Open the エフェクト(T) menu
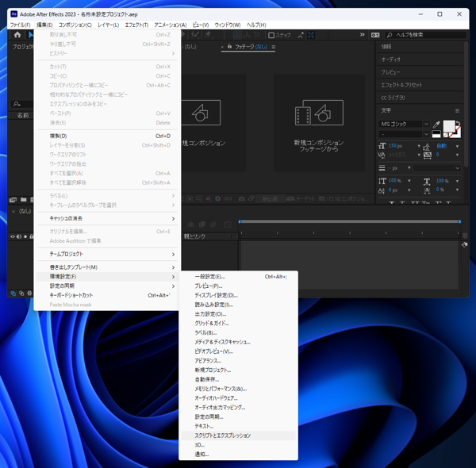 click(x=136, y=25)
